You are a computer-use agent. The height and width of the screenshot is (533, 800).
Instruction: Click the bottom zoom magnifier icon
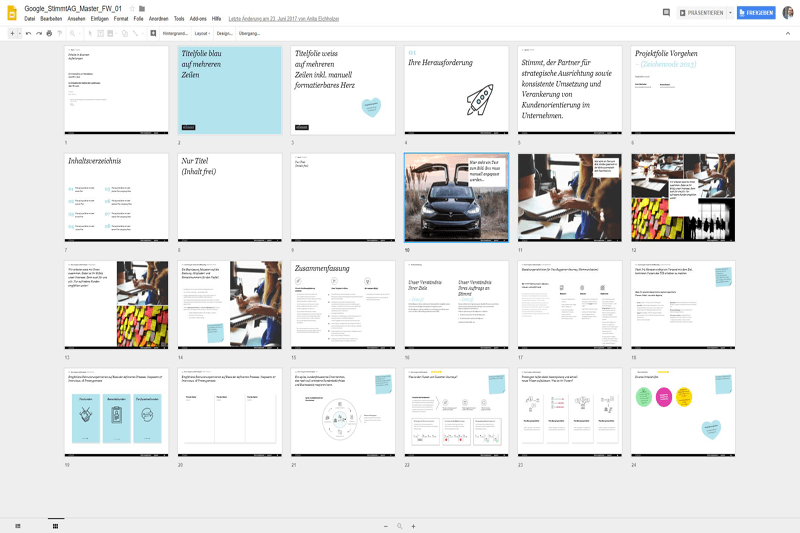pyautogui.click(x=399, y=526)
